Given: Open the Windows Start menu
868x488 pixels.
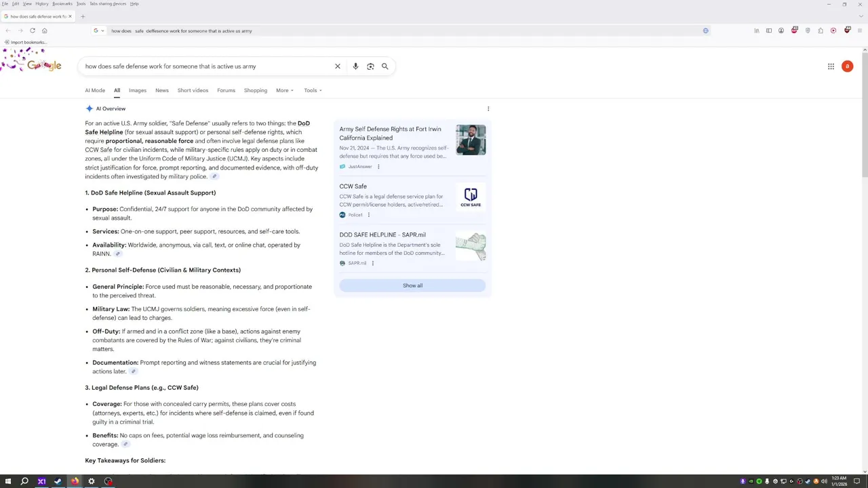Looking at the screenshot, I should (8, 481).
